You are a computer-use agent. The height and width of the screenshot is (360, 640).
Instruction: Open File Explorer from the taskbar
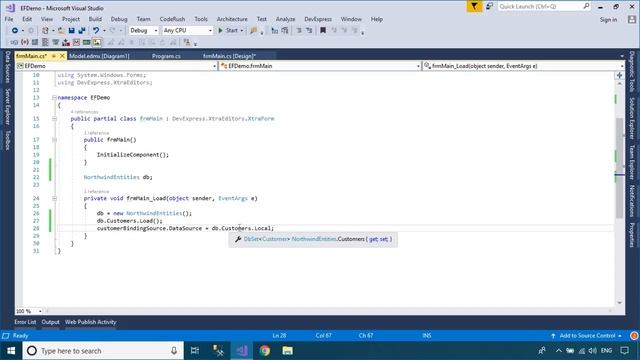click(287, 351)
